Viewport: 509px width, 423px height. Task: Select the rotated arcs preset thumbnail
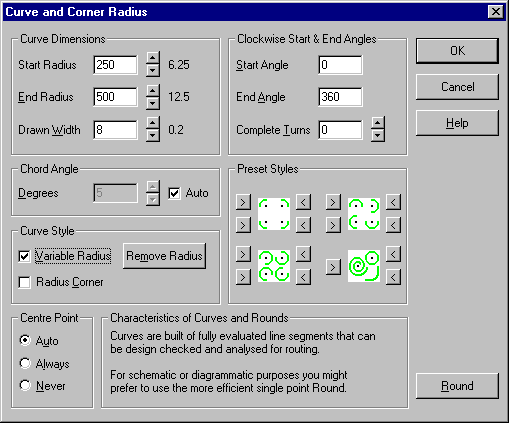click(x=364, y=214)
